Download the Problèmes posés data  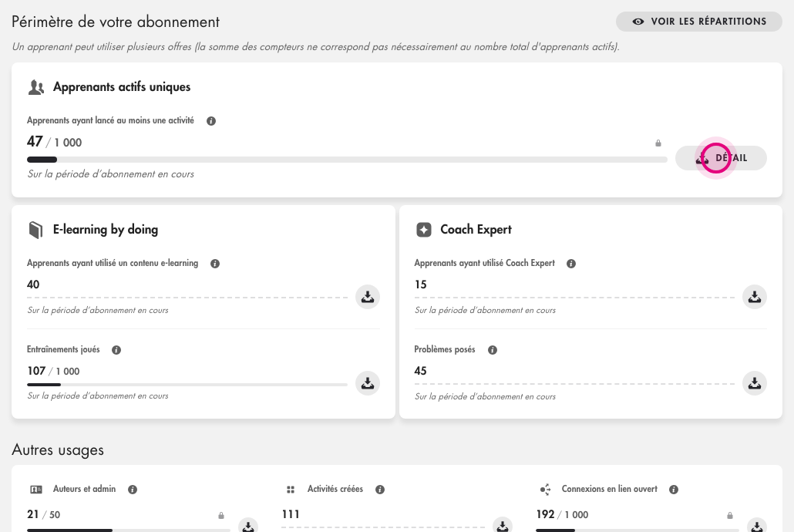pos(755,383)
